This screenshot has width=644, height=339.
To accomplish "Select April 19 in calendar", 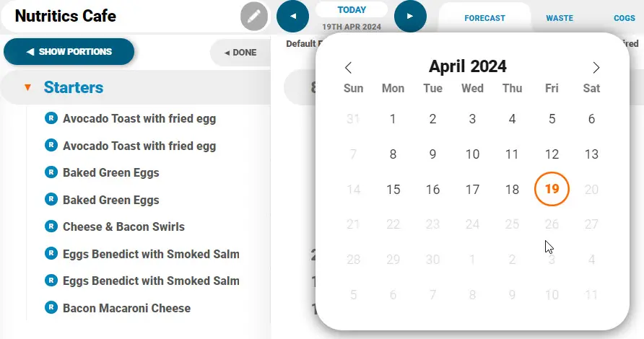I will 552,190.
